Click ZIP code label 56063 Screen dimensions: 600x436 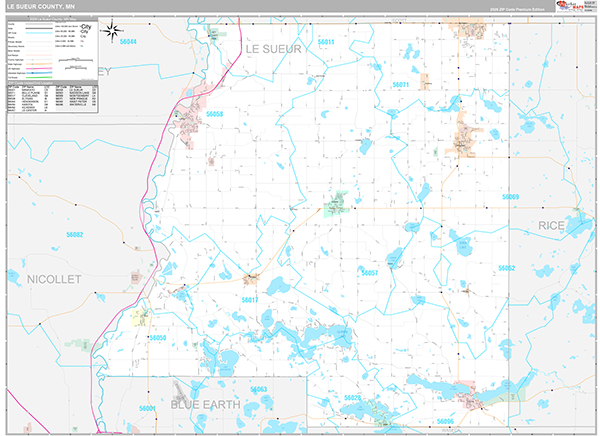pos(258,389)
